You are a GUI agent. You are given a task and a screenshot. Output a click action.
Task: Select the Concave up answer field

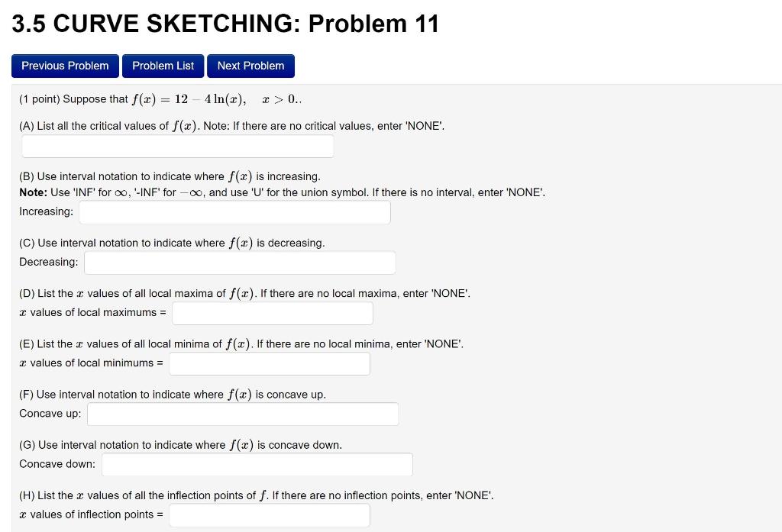[243, 413]
